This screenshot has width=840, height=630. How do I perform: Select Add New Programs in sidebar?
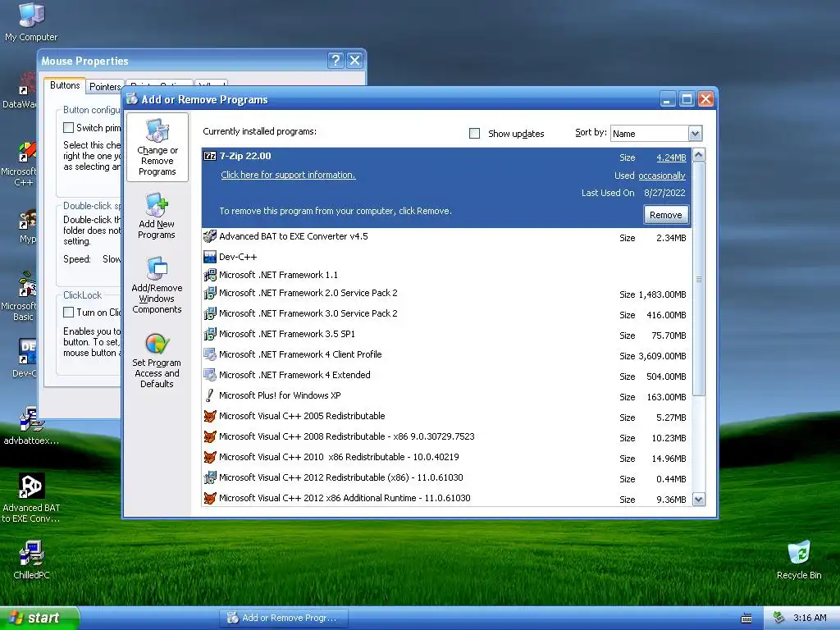coord(157,216)
